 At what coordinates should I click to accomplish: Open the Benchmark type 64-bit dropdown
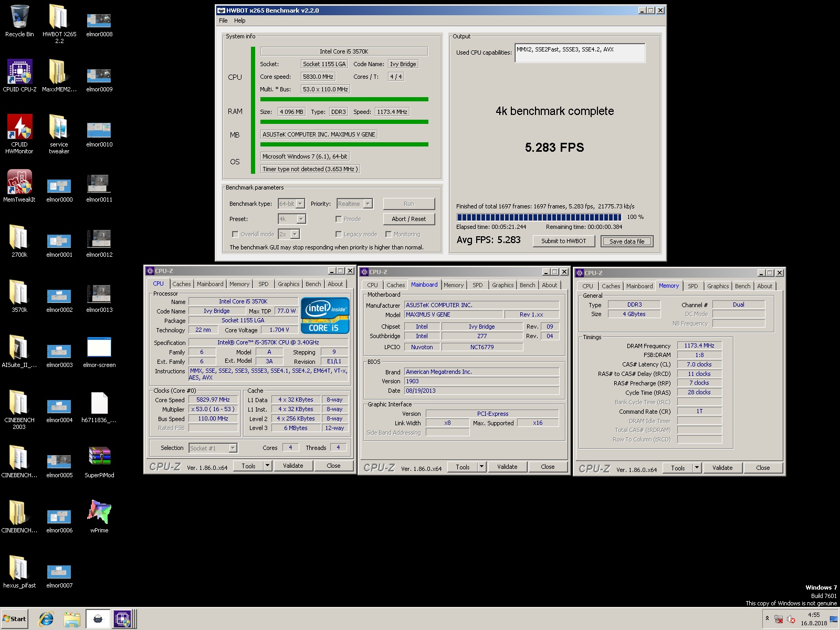point(291,204)
